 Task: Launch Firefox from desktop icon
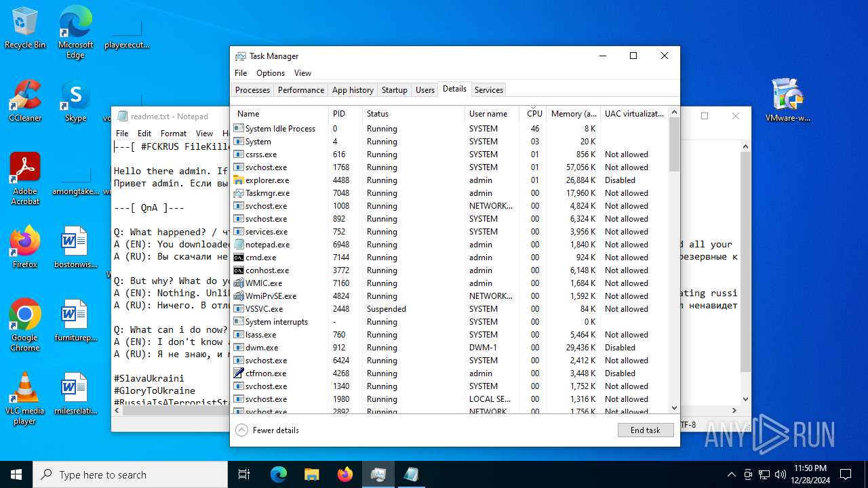(x=25, y=248)
